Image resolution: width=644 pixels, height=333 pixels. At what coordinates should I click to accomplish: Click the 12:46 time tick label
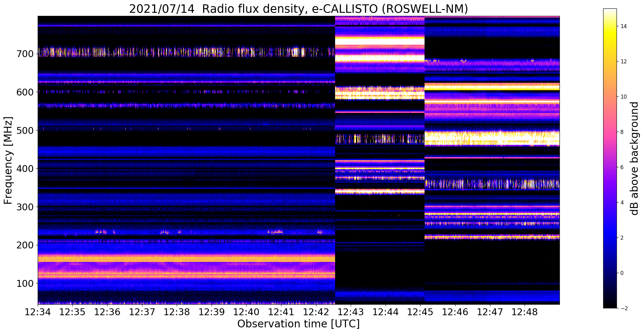455,312
